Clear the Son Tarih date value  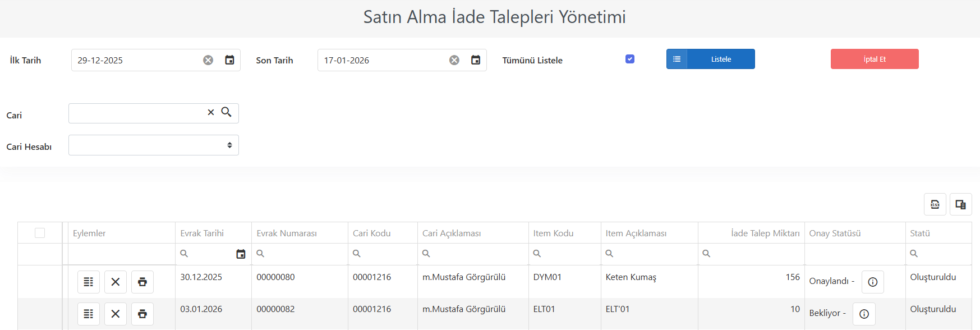(454, 60)
